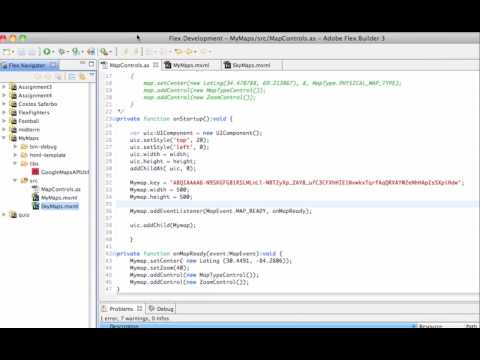Place cursor on highlighted empty line 35
The width and height of the screenshot is (480, 360).
pyautogui.click(x=297, y=204)
